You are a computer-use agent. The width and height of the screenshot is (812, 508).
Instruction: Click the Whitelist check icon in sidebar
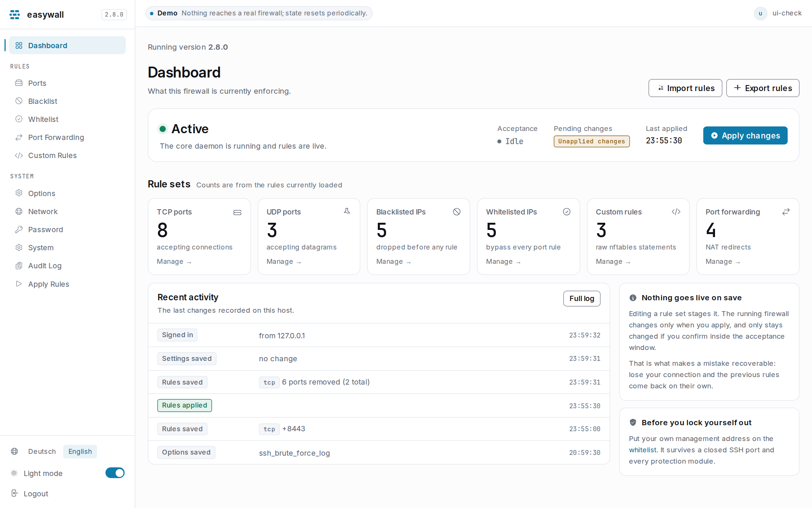(x=19, y=119)
